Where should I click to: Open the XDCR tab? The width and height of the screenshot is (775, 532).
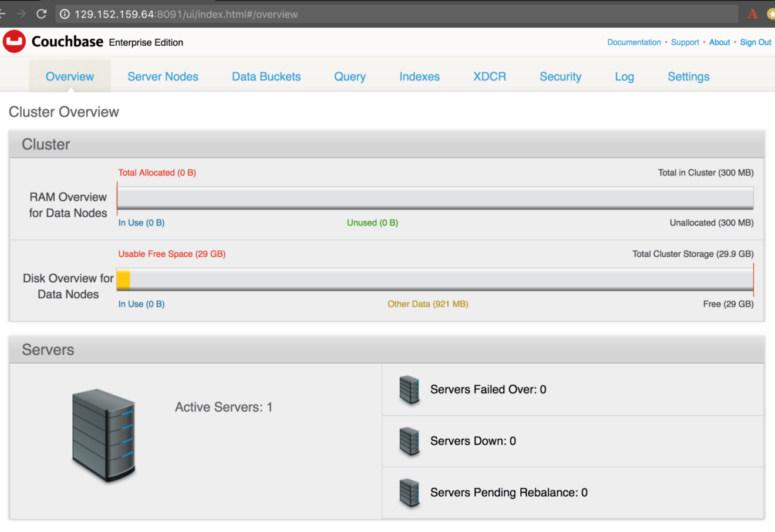pos(490,76)
